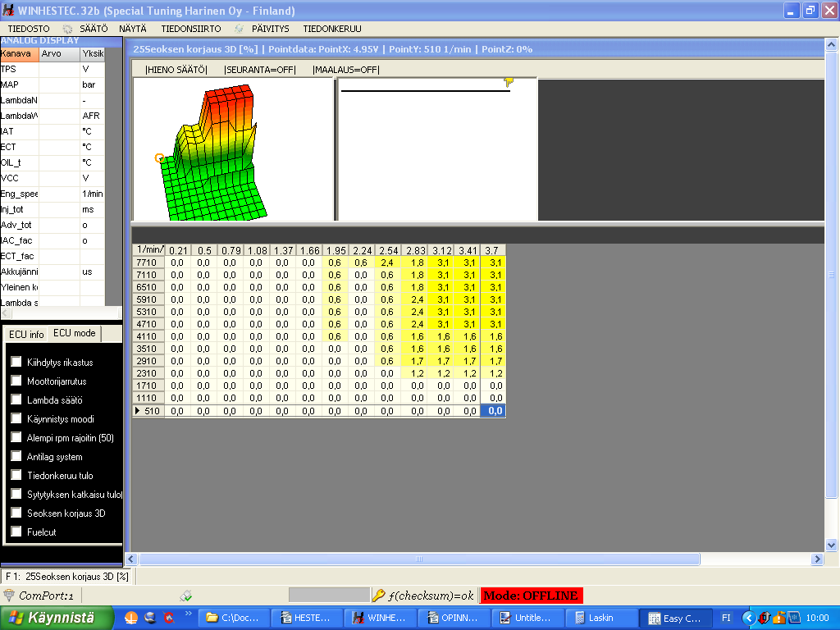Click the Kanava column header
The height and width of the screenshot is (630, 840).
pos(20,53)
